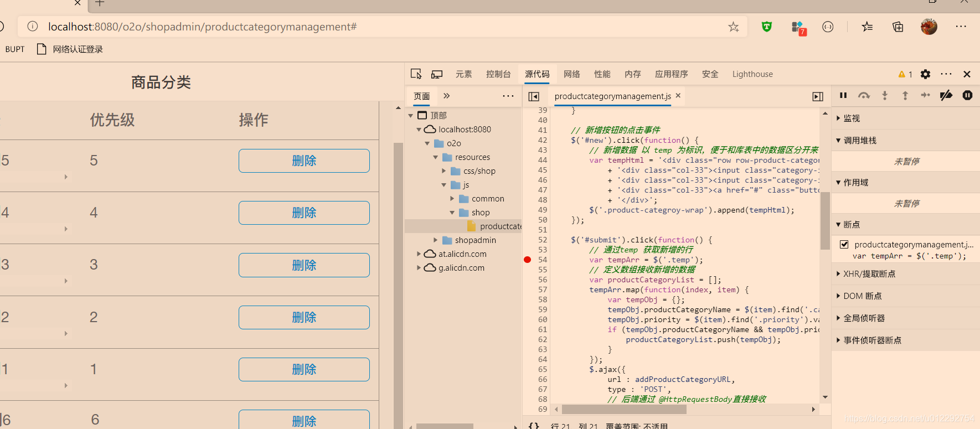Step over next function call
Viewport: 980px width, 429px height.
pos(864,95)
